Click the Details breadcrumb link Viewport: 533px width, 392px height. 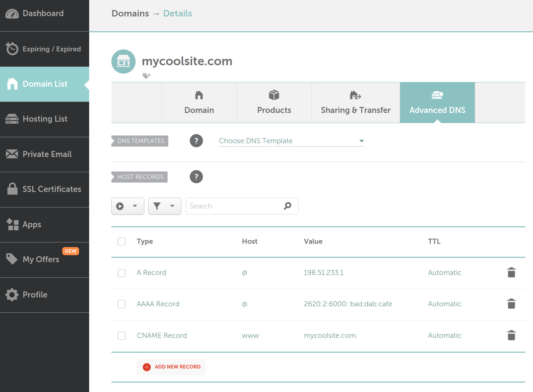pos(178,13)
